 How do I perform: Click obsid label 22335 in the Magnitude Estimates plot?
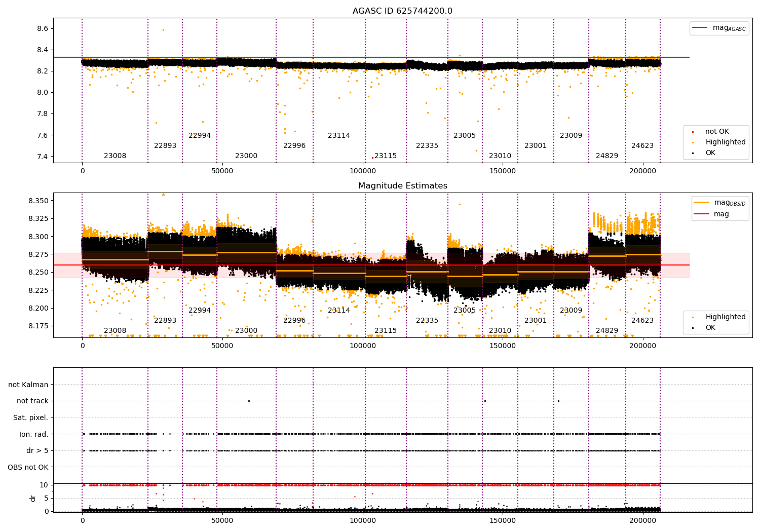[427, 321]
